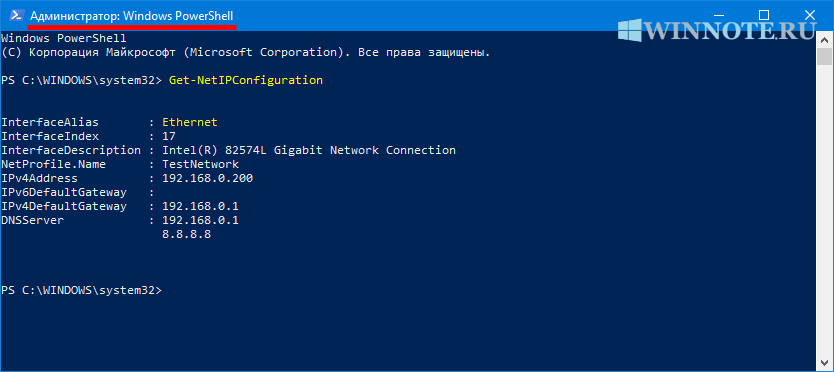Click the IPv4DefaultGateway value 192.168.0.1
The height and width of the screenshot is (372, 834).
click(201, 206)
